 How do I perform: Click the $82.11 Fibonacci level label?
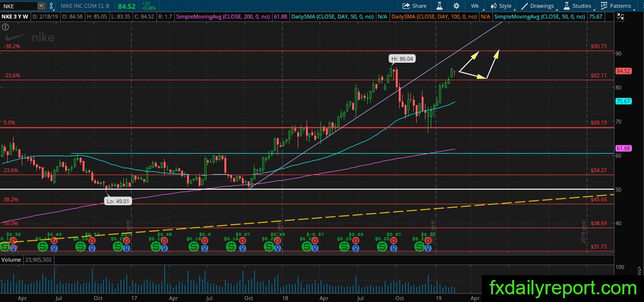tap(598, 75)
